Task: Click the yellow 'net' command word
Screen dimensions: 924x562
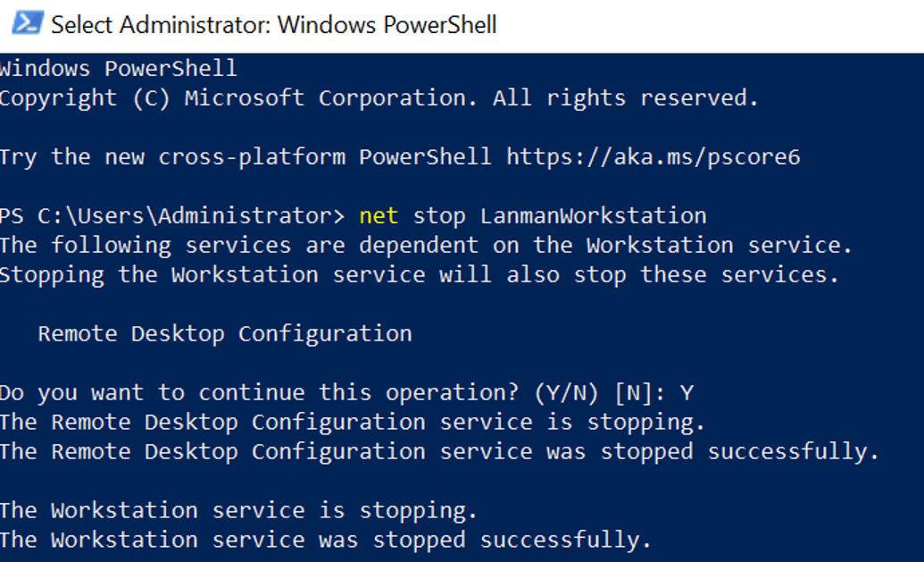Action: [x=379, y=216]
